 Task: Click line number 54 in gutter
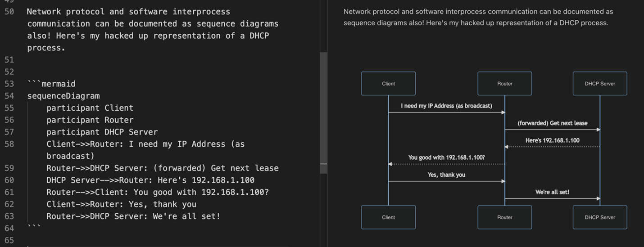tap(9, 96)
